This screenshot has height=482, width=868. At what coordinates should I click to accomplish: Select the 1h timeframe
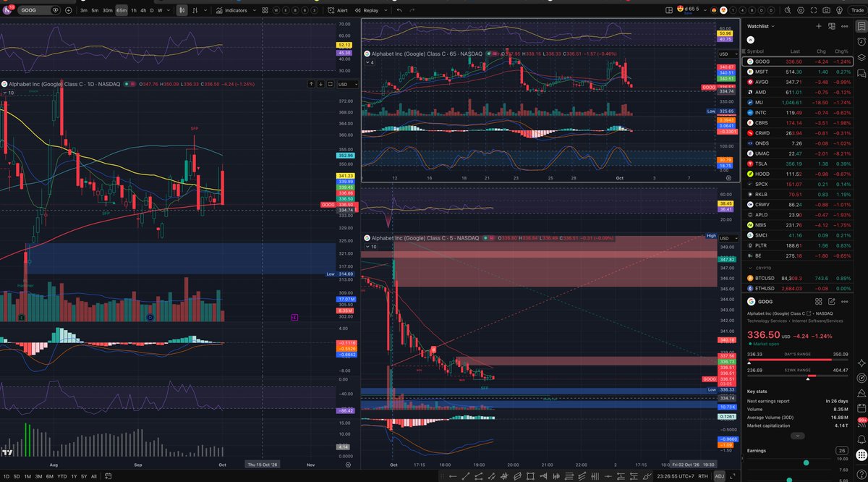pos(133,11)
